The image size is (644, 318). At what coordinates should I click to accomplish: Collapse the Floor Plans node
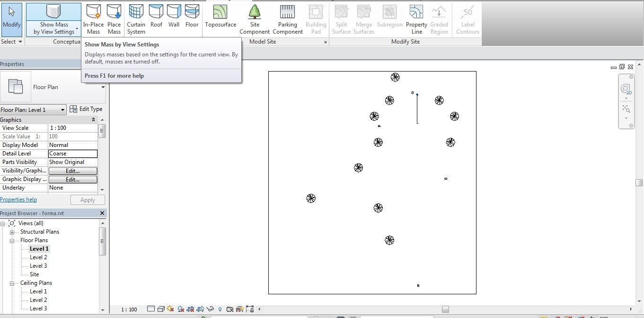click(x=12, y=240)
